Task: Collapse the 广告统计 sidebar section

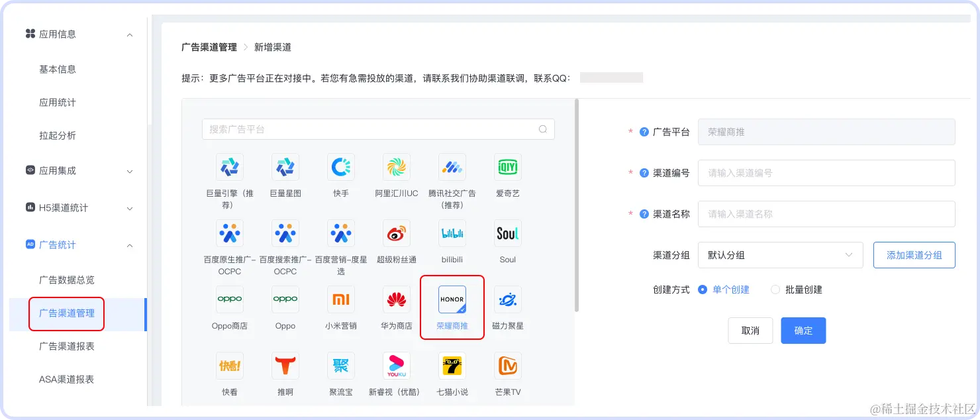Action: pos(130,245)
